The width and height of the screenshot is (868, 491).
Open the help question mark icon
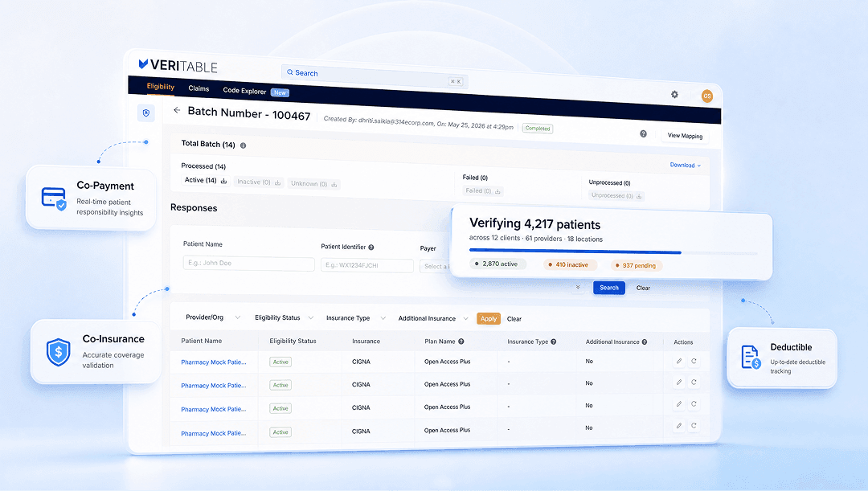click(643, 134)
